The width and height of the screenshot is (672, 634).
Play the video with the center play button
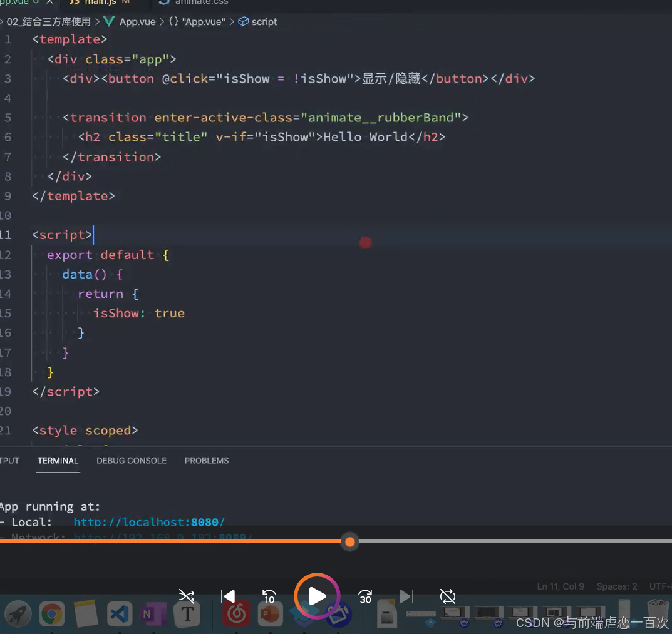pyautogui.click(x=317, y=596)
